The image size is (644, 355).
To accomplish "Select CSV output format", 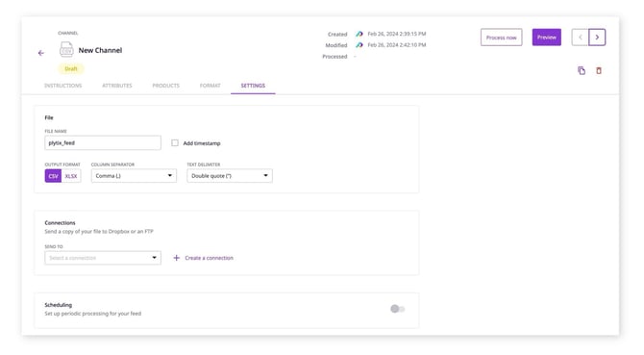I will 53,176.
